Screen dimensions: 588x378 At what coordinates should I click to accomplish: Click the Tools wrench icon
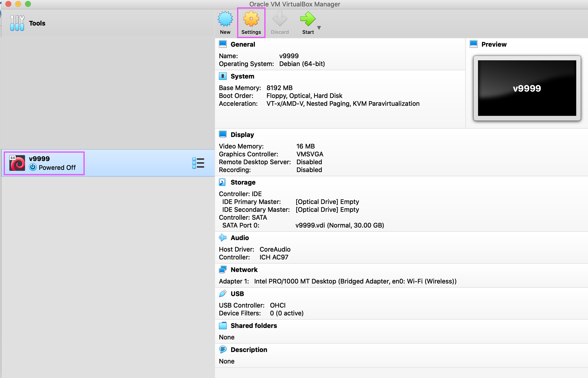pos(17,23)
